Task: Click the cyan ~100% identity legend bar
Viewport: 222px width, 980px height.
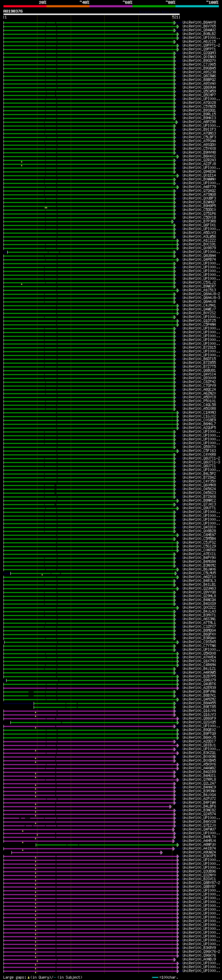Action: [x=197, y=6]
